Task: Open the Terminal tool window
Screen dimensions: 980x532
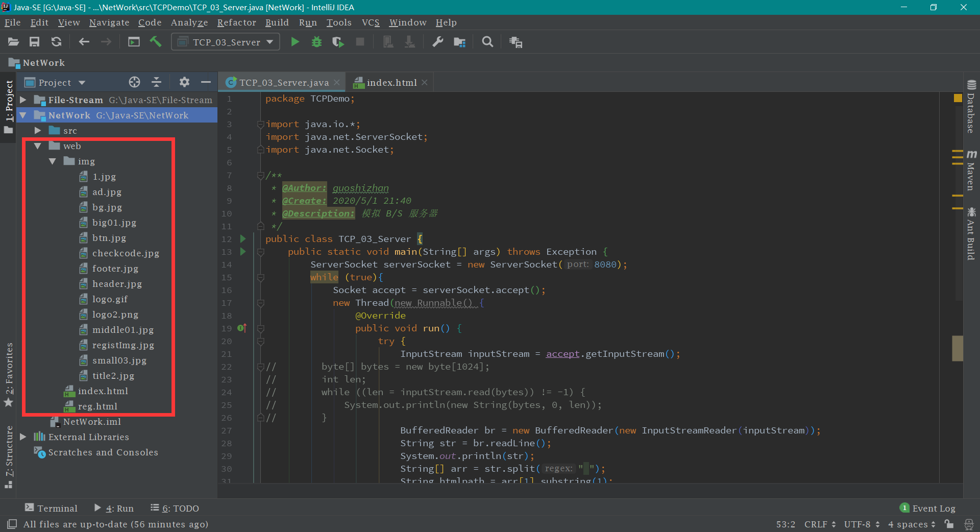Action: coord(52,508)
